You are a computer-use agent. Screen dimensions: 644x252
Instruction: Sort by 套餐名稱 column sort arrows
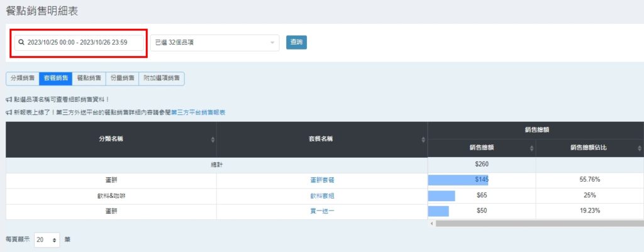pyautogui.click(x=423, y=140)
